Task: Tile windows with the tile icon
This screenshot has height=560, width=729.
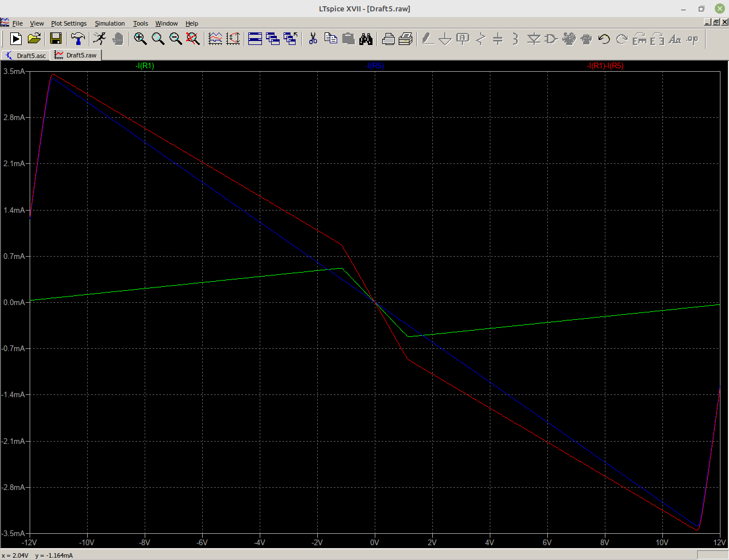Action: tap(255, 39)
